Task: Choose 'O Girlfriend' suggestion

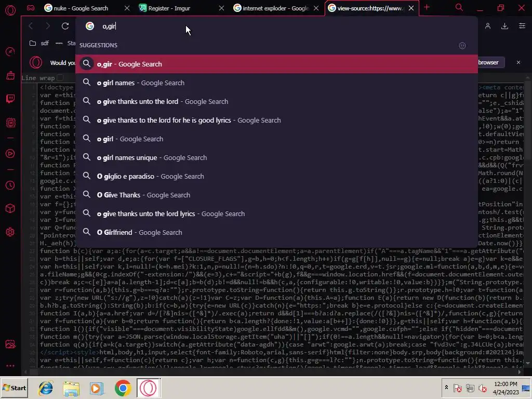Action: [276, 232]
